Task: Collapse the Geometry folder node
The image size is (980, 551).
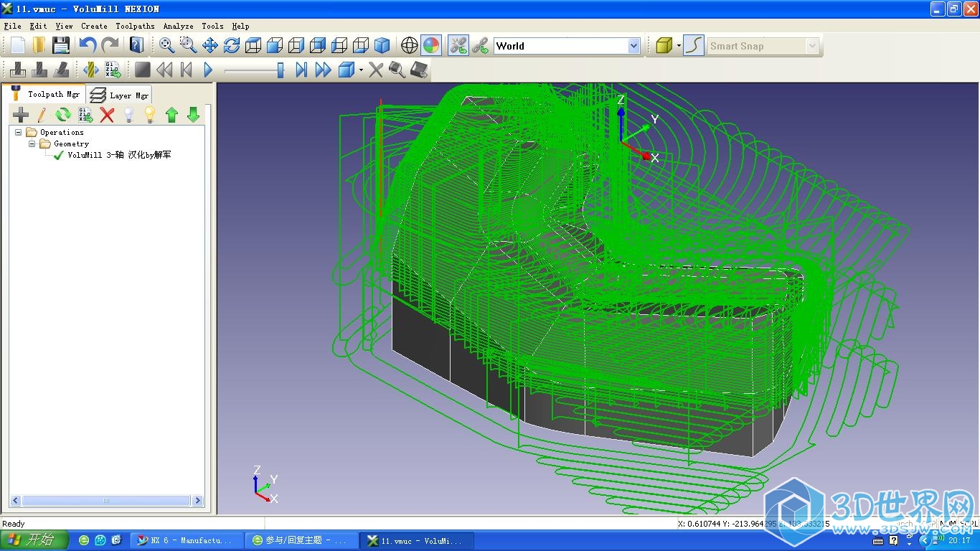Action: (32, 143)
